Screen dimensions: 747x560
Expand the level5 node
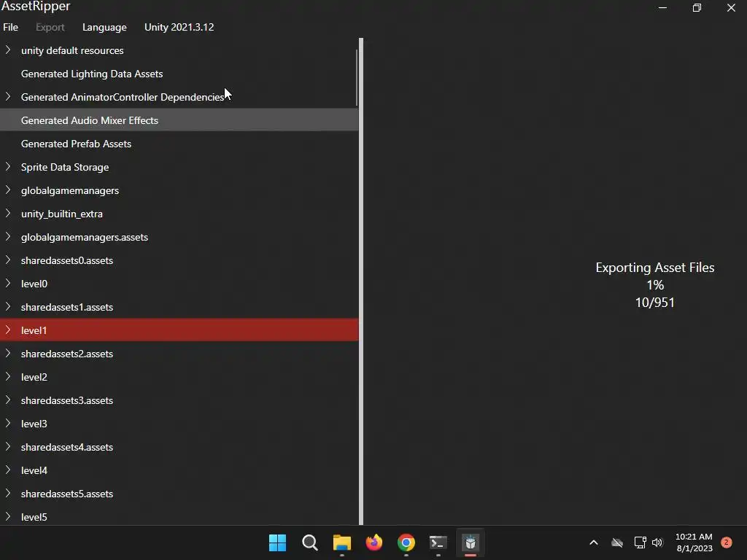[x=7, y=516]
